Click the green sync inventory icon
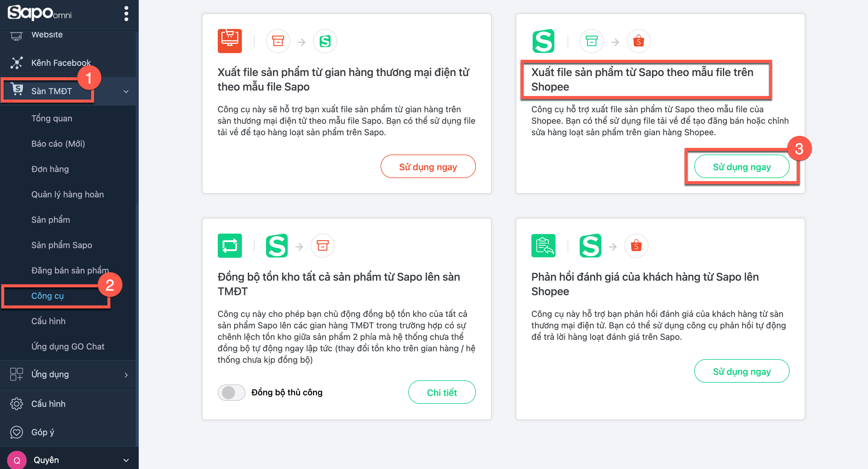Screen dimensions: 868x469 click(230, 245)
